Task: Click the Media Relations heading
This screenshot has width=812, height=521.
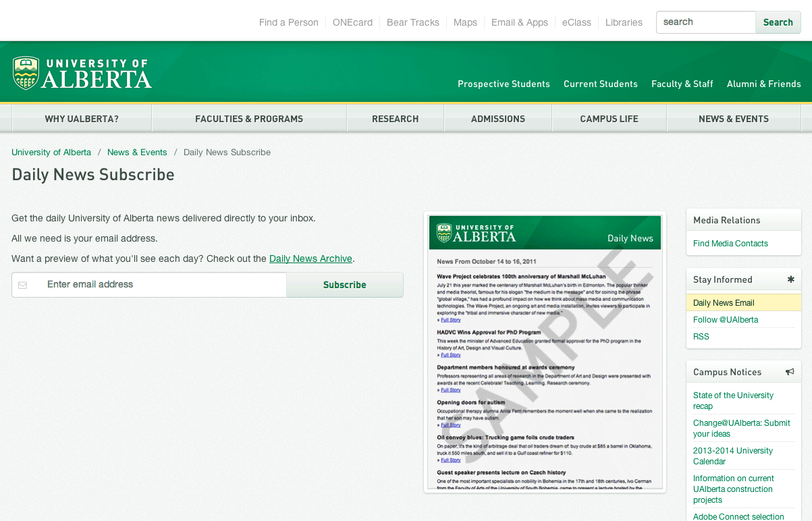Action: point(726,220)
